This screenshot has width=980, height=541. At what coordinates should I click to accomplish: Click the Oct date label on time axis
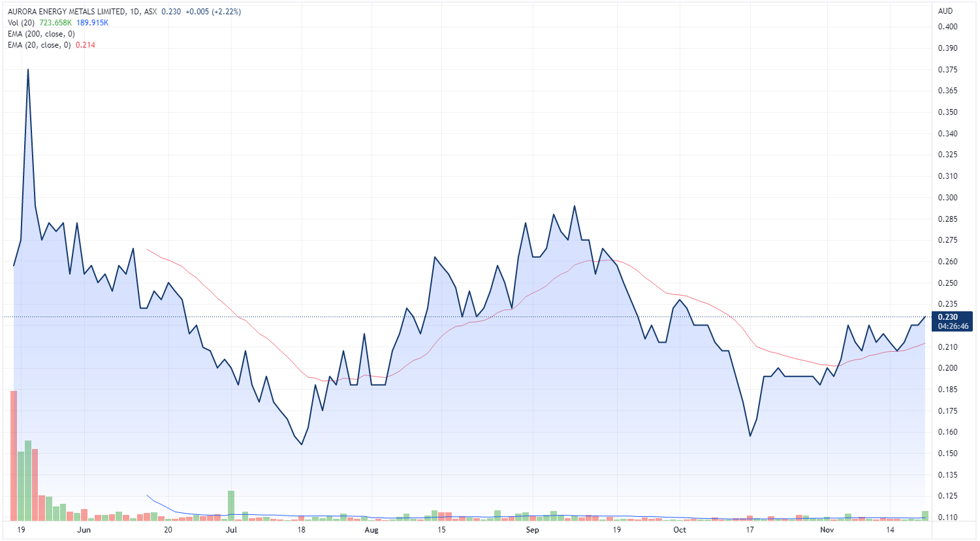tap(680, 530)
